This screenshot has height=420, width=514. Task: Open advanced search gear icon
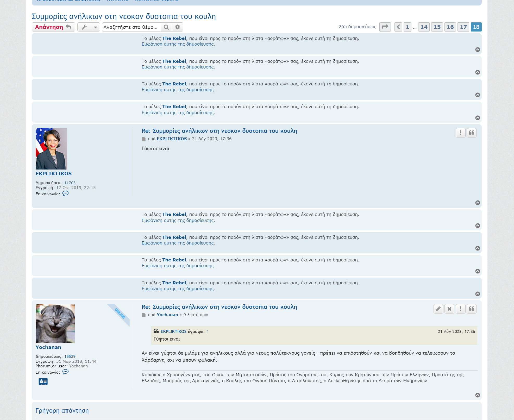click(178, 27)
